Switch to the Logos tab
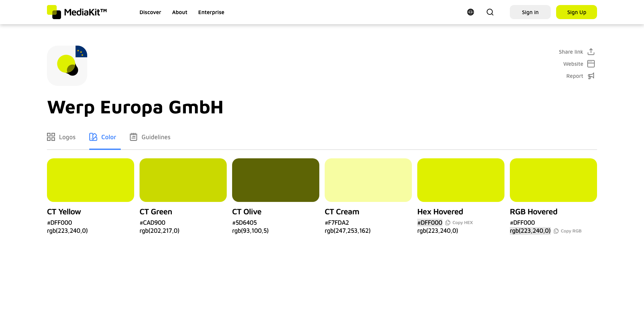This screenshot has width=644, height=322. [x=61, y=137]
